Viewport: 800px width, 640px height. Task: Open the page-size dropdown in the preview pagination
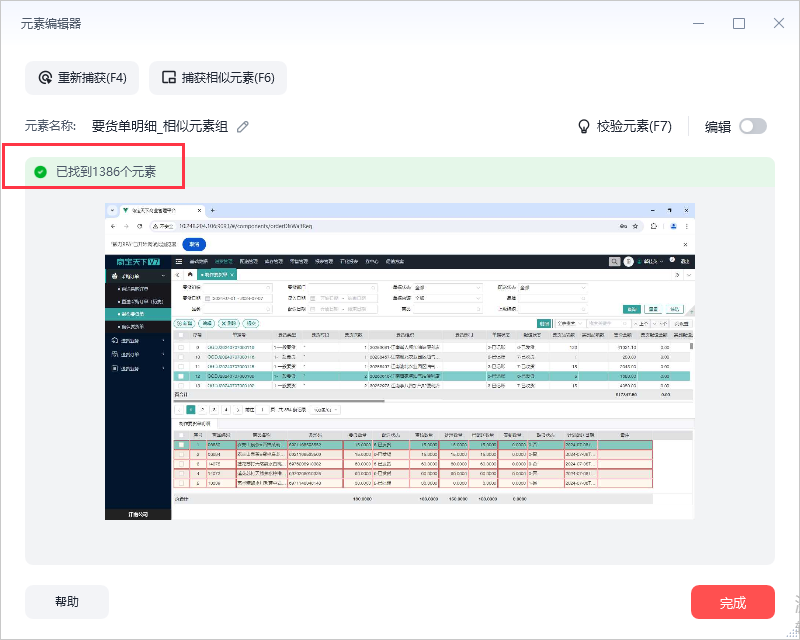[326, 409]
